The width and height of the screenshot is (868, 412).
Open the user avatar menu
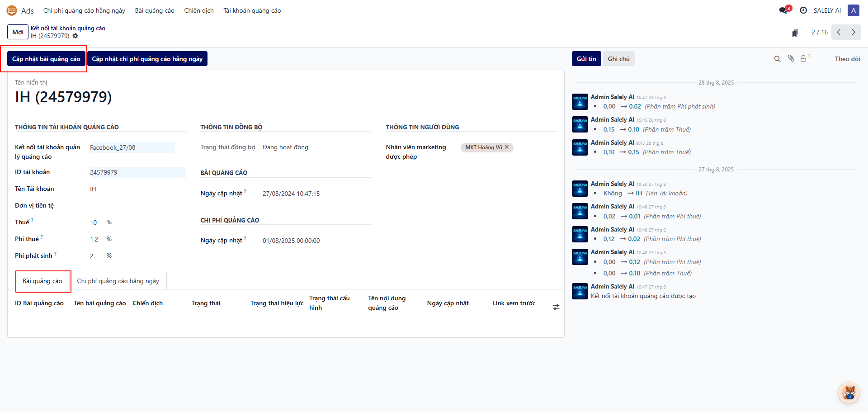click(853, 10)
